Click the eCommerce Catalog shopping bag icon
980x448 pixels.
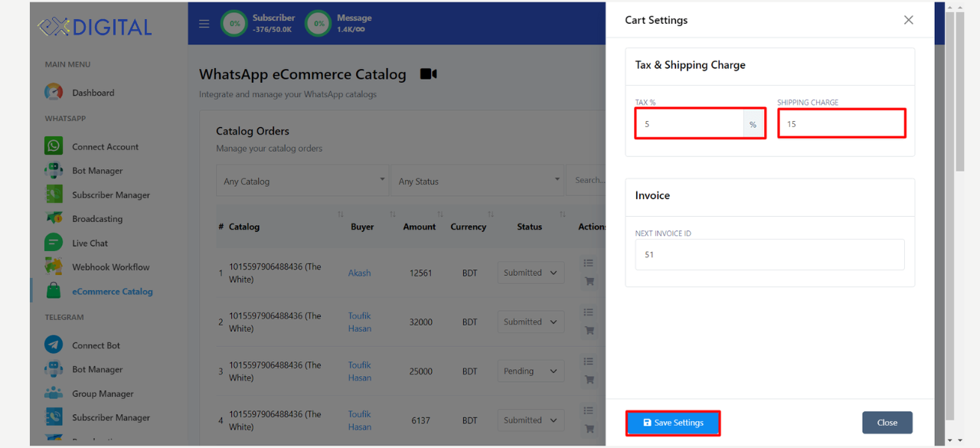[x=54, y=291]
